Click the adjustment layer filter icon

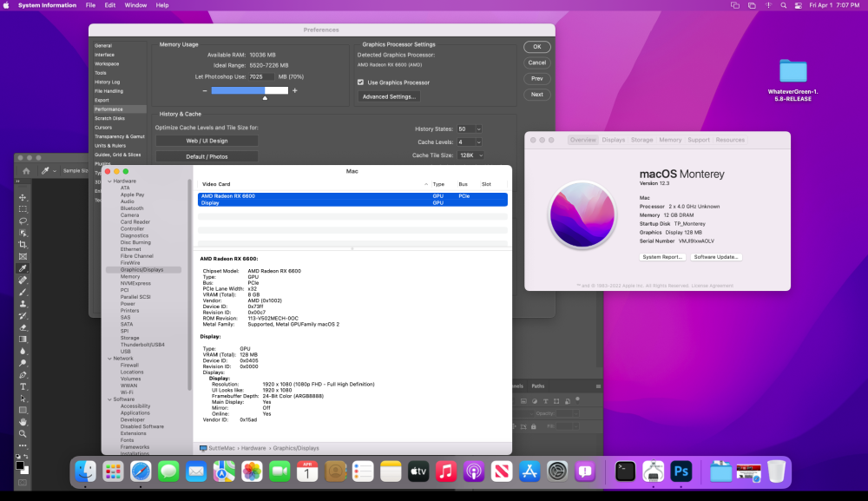[535, 401]
